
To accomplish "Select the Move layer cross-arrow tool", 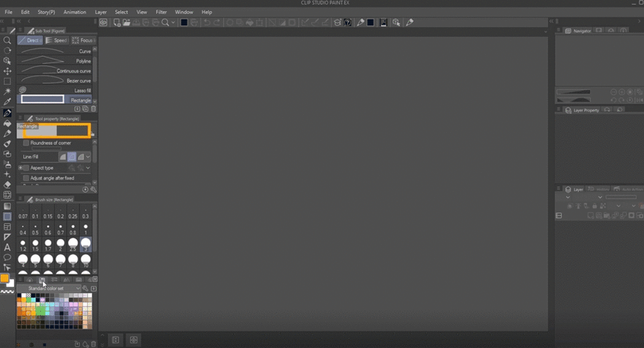I will [x=7, y=71].
